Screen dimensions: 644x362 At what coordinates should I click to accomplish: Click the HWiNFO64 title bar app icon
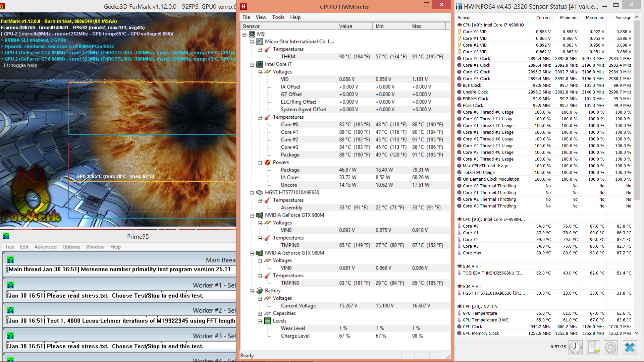459,6
